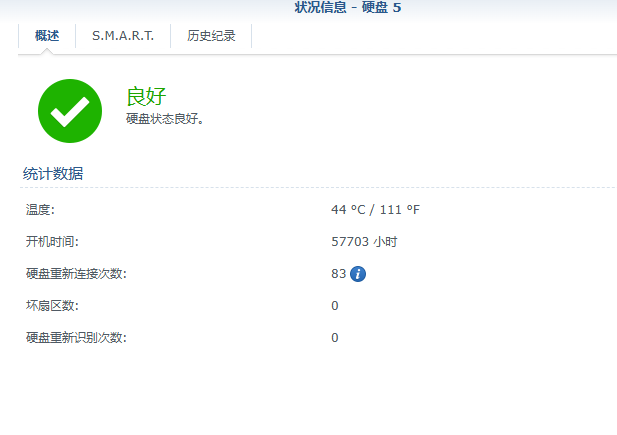
Task: Click the reconnection count value 83
Action: [x=338, y=274]
